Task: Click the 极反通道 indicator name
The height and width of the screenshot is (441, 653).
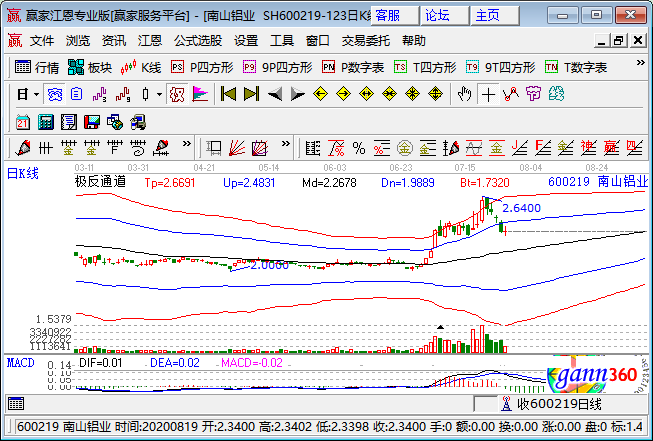Action: tap(100, 182)
